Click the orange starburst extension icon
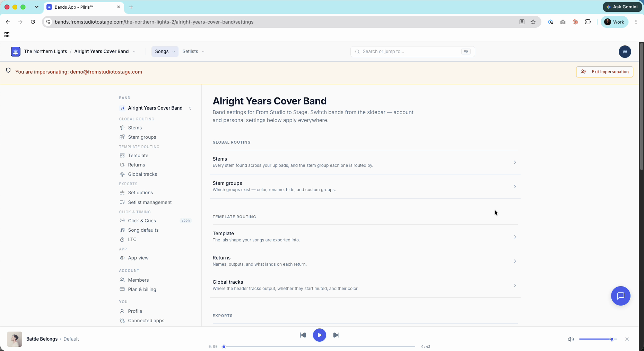 (x=575, y=22)
